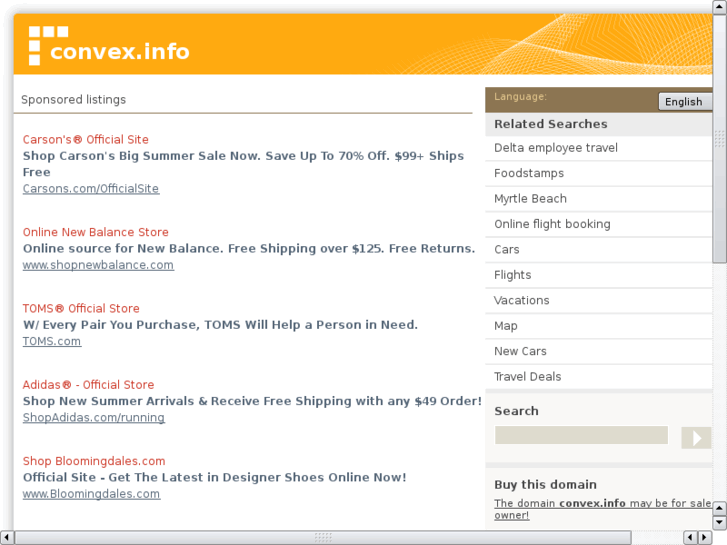Click the convex.info site title text
The height and width of the screenshot is (545, 727).
[x=120, y=51]
